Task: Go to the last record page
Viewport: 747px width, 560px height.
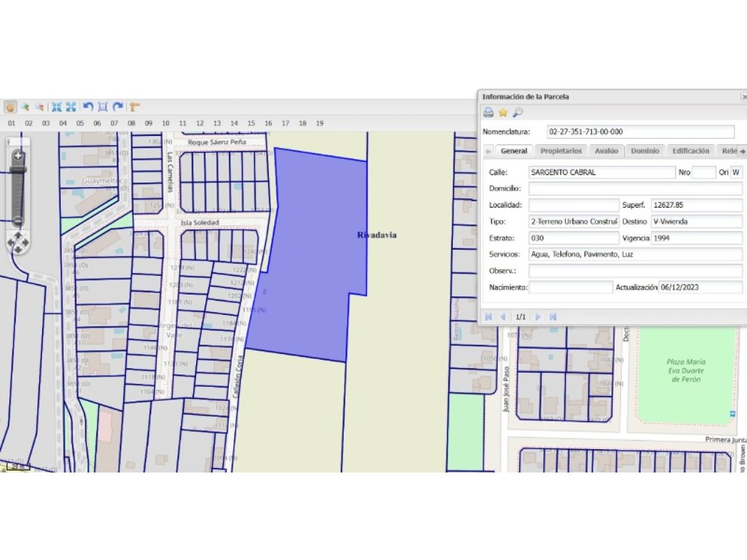Action: point(553,317)
